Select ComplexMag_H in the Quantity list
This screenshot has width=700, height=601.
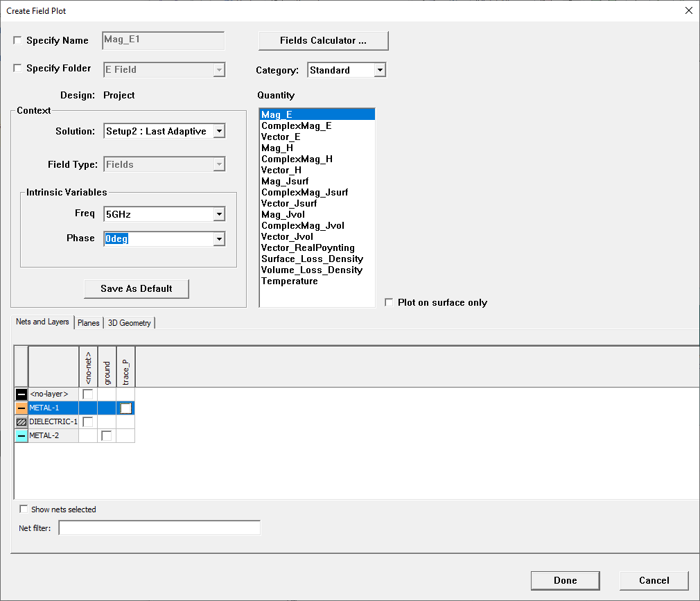point(298,159)
